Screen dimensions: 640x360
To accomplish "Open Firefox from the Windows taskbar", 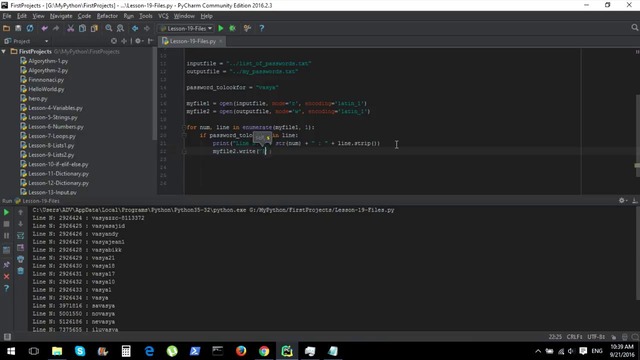I will click(x=241, y=351).
